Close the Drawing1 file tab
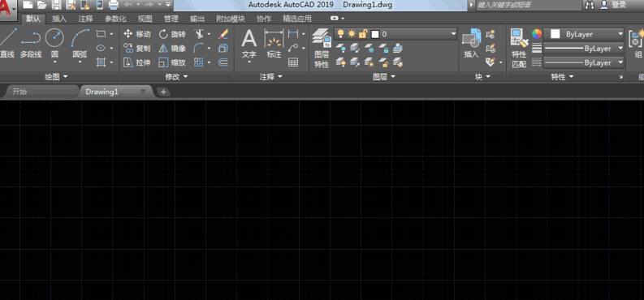This screenshot has height=300, width=644. (142, 91)
